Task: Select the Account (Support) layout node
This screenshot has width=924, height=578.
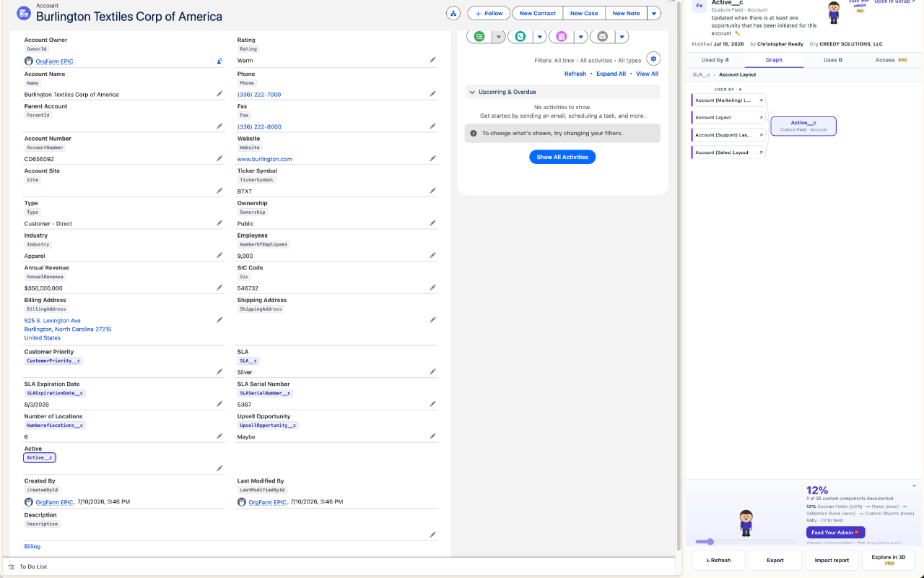Action: pos(728,135)
